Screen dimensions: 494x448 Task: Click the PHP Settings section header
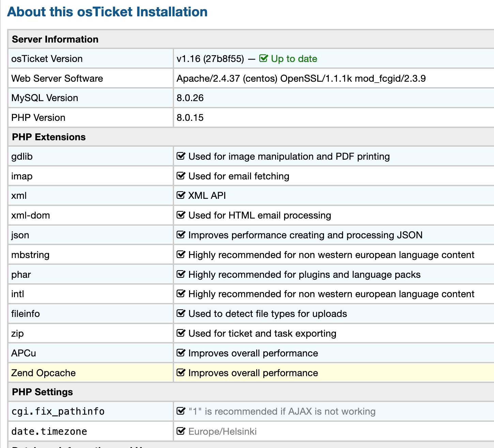(42, 392)
